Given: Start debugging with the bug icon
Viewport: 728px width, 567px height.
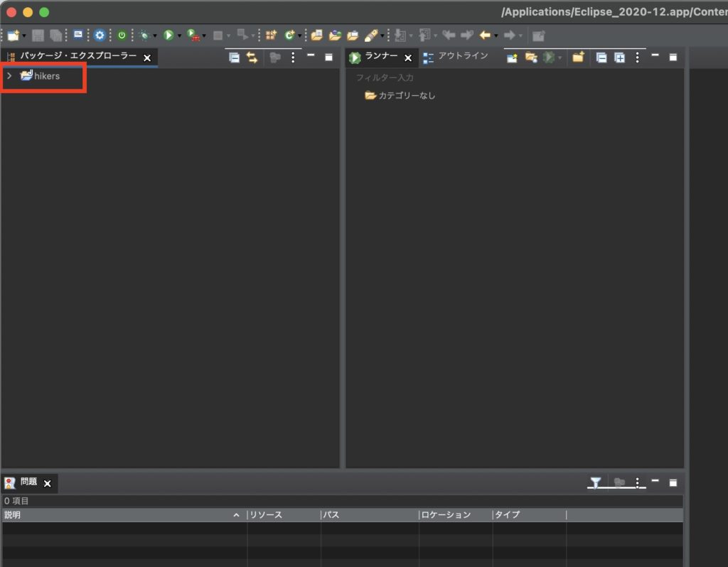Looking at the screenshot, I should click(145, 36).
